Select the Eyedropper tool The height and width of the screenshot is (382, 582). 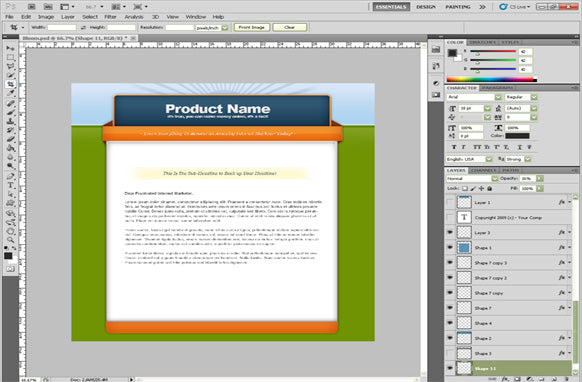point(10,94)
